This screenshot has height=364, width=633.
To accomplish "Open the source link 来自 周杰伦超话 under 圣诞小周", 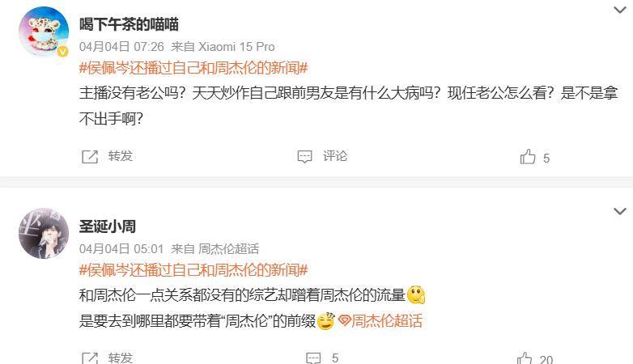I will tap(215, 248).
